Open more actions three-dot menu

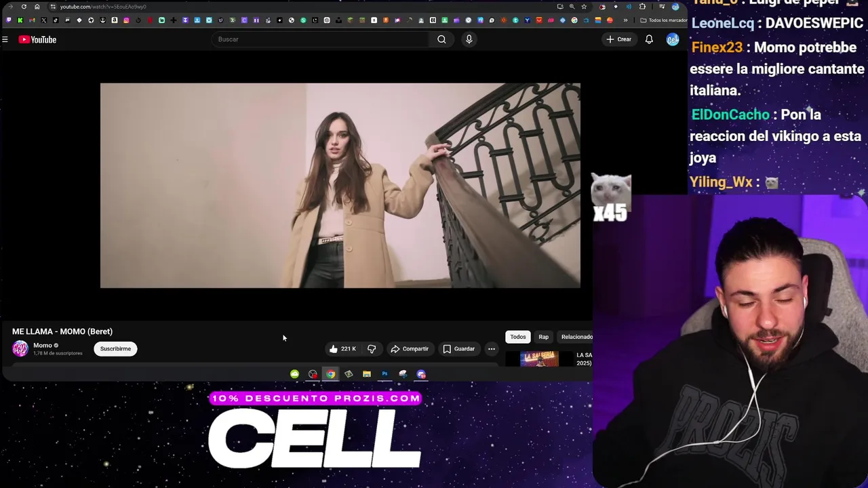click(492, 349)
